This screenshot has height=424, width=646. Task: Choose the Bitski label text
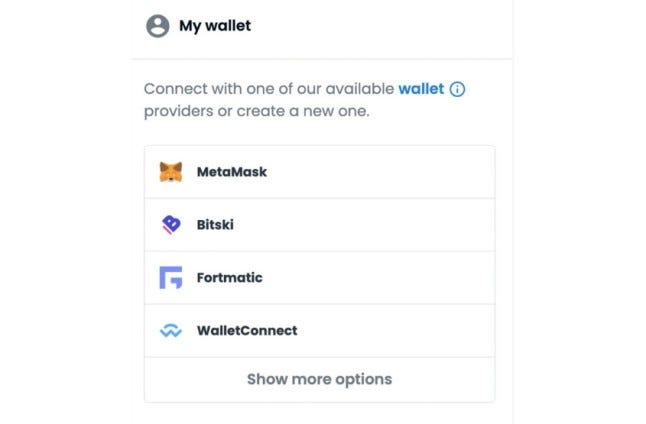click(217, 225)
